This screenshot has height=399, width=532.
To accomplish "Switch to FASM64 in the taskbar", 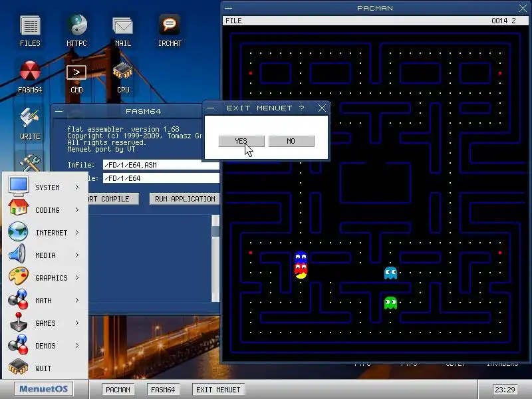I will [x=163, y=390].
